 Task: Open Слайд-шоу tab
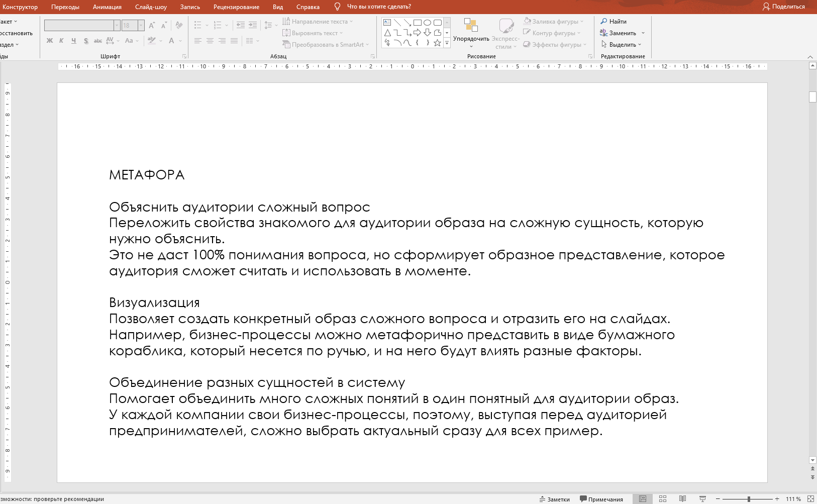(151, 7)
